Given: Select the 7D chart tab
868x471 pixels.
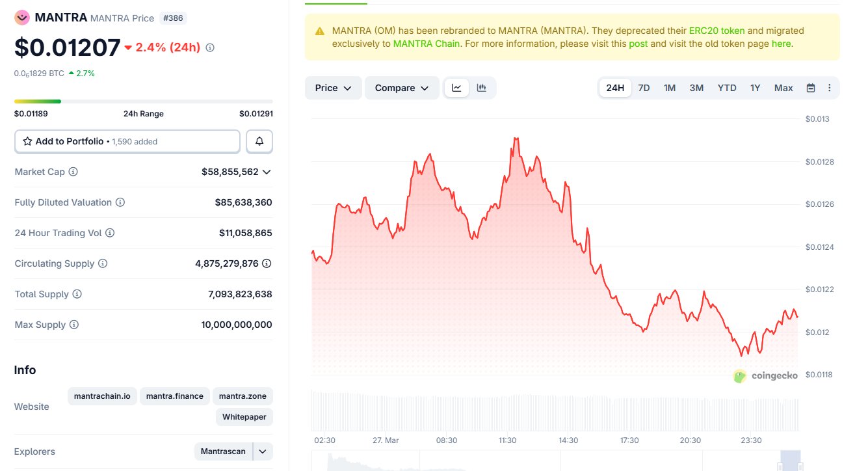Looking at the screenshot, I should (x=644, y=88).
